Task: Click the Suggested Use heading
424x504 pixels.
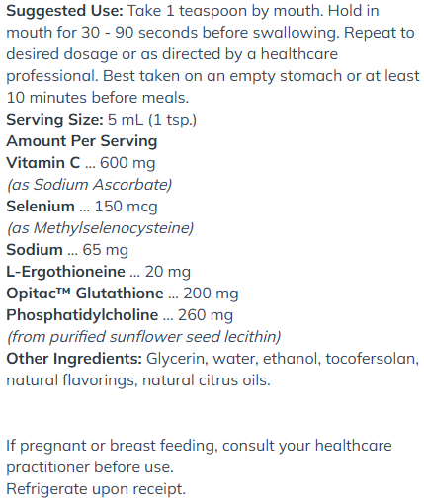Action: point(64,11)
